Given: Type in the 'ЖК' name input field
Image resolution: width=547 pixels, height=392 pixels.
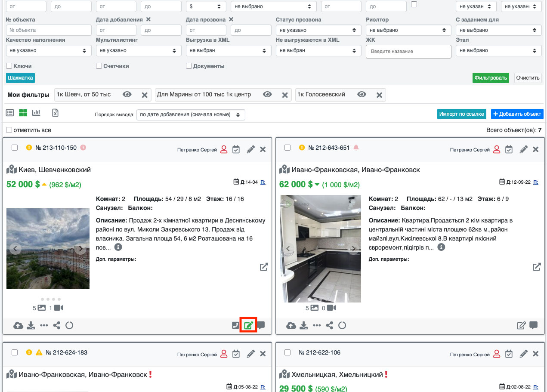Looking at the screenshot, I should (408, 51).
